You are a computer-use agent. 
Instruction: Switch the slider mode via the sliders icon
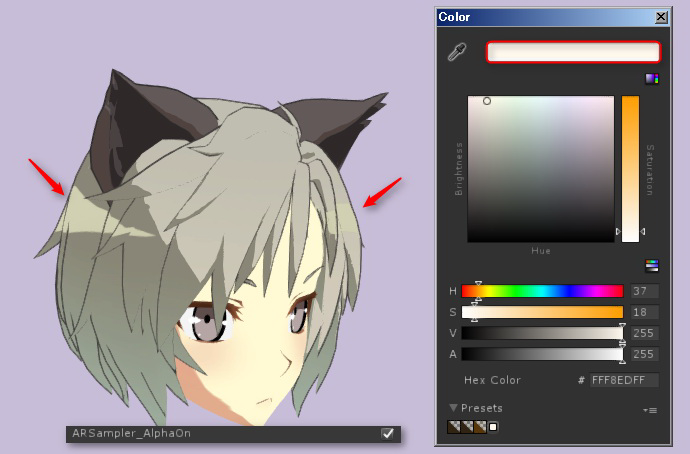[652, 265]
